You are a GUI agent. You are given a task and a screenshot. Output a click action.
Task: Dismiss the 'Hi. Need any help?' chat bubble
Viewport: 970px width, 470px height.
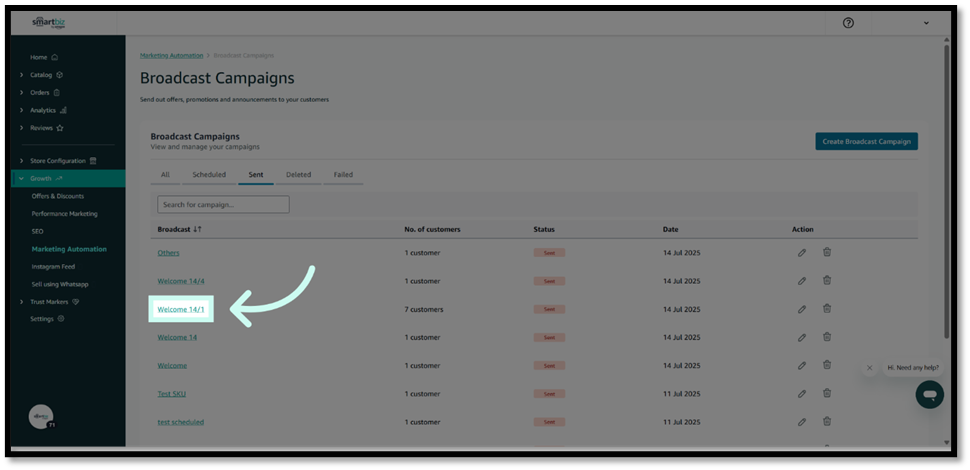click(x=869, y=368)
